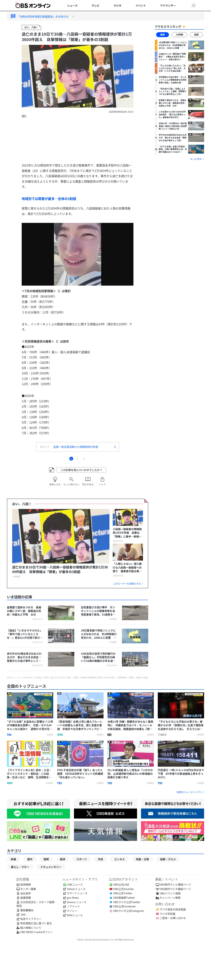Select the ドキュメンタリー category pill
The width and height of the screenshot is (211, 980).
click(x=51, y=867)
